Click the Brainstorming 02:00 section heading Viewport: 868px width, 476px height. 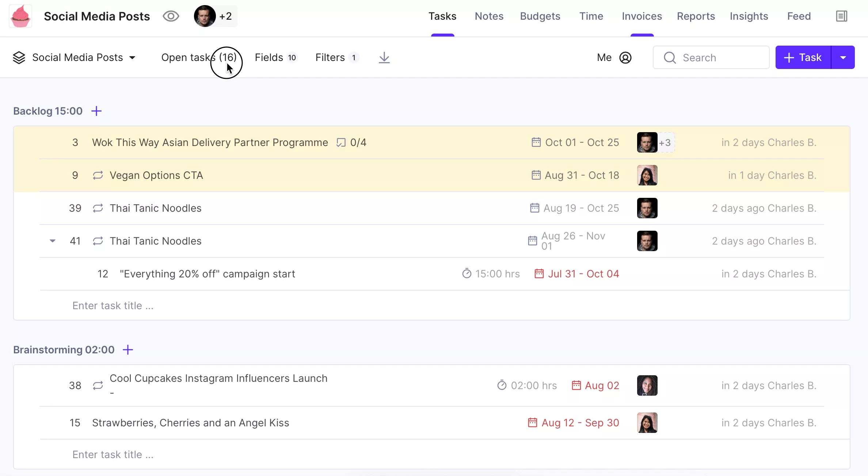coord(64,350)
